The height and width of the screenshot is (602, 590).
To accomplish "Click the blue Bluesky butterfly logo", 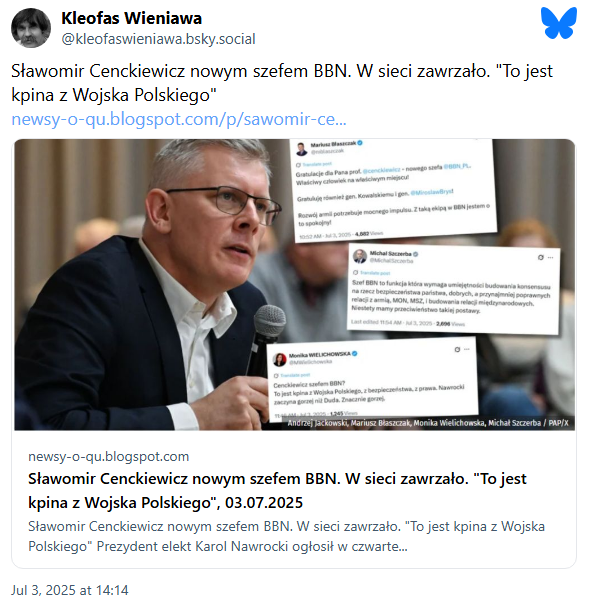I will tap(559, 23).
